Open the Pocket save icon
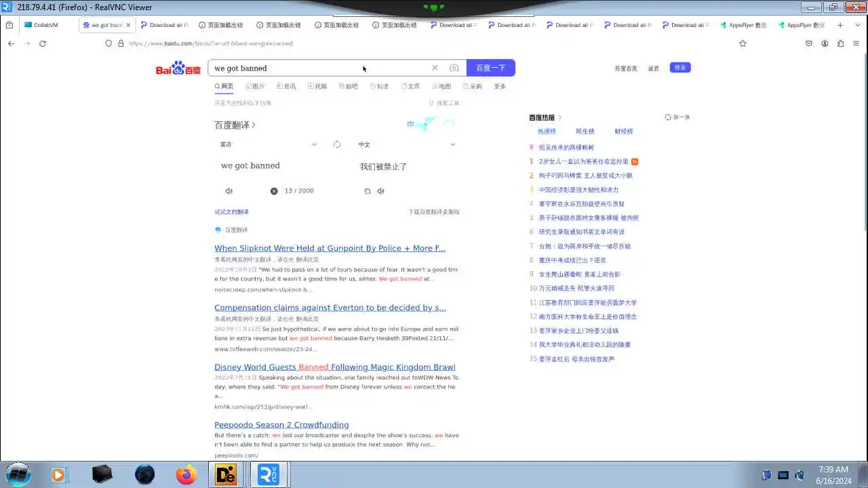This screenshot has height=488, width=868. tap(809, 43)
